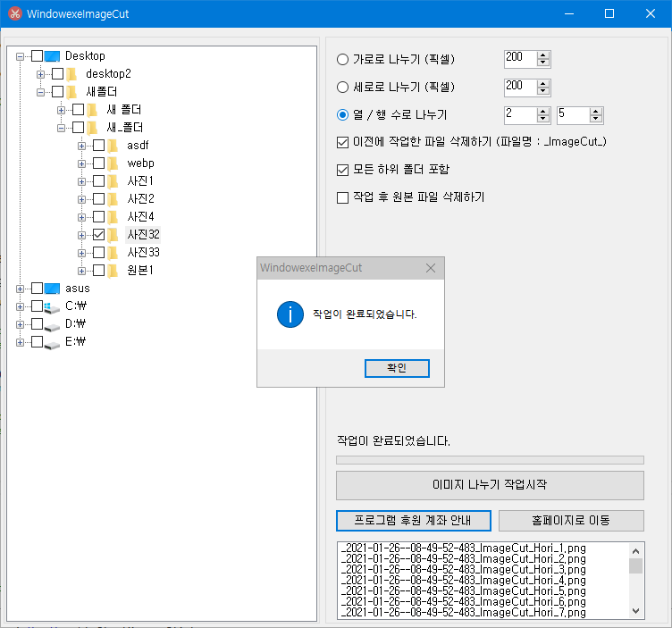Click the desktop2 folder icon
The height and width of the screenshot is (628, 672).
[72, 74]
